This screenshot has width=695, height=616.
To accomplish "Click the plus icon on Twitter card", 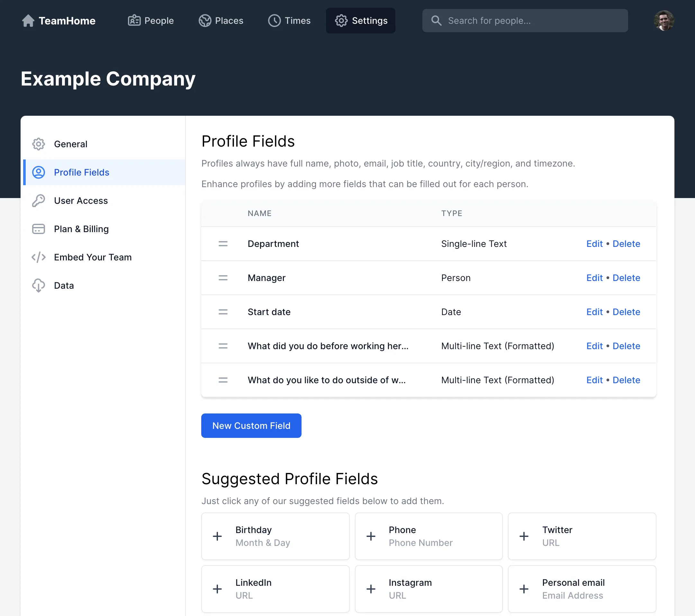I will tap(524, 536).
